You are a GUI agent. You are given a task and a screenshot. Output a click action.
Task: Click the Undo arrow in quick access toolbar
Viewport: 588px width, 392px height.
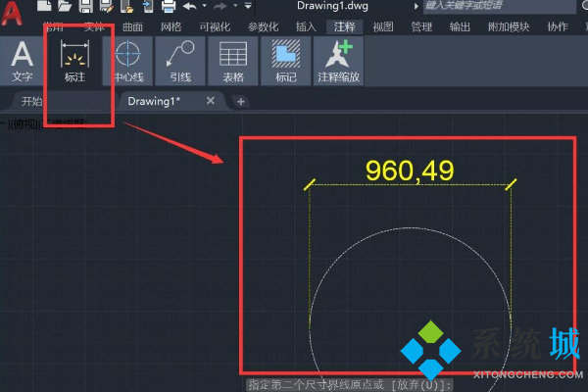pos(189,7)
